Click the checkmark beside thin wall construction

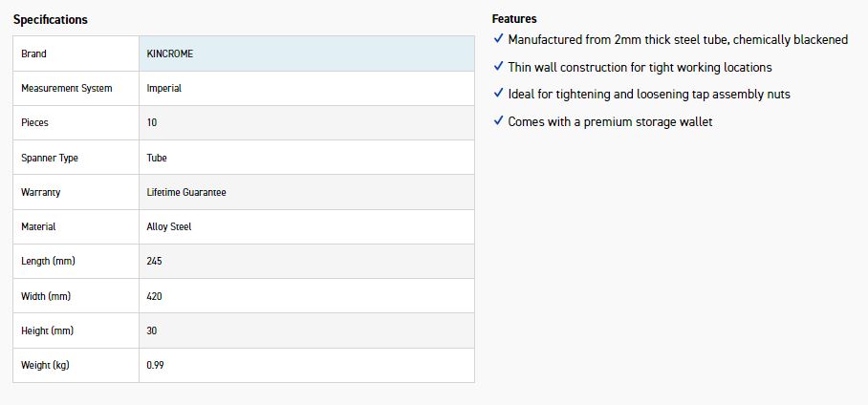[498, 66]
